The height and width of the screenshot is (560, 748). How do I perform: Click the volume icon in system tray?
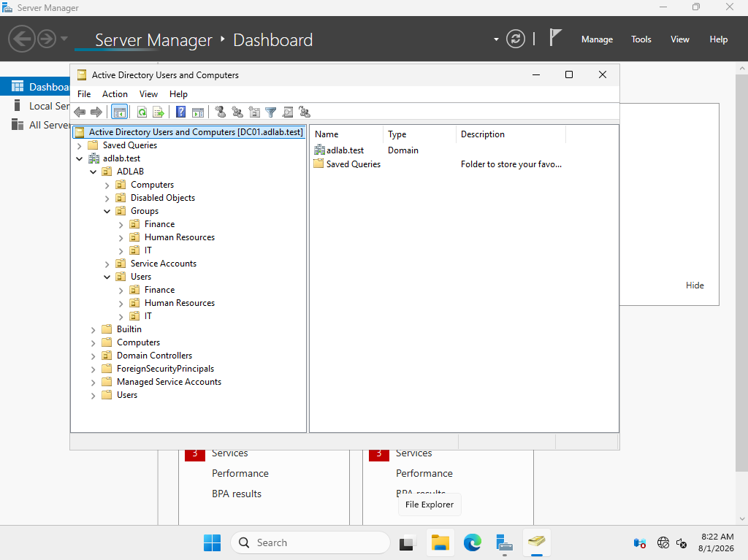[x=682, y=542]
